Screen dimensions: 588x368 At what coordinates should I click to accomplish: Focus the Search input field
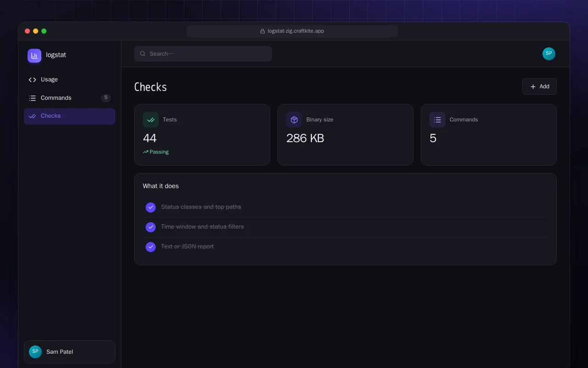[x=203, y=54]
